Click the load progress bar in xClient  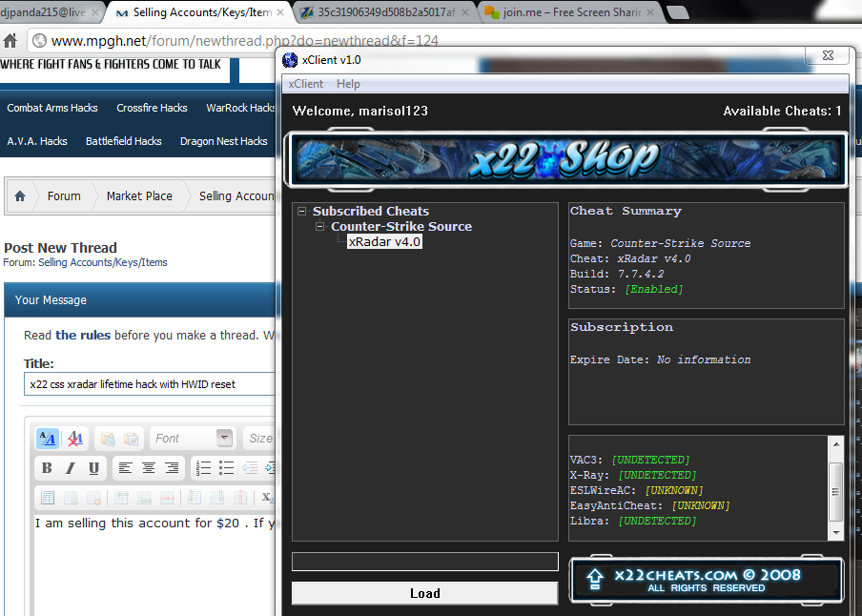[425, 562]
